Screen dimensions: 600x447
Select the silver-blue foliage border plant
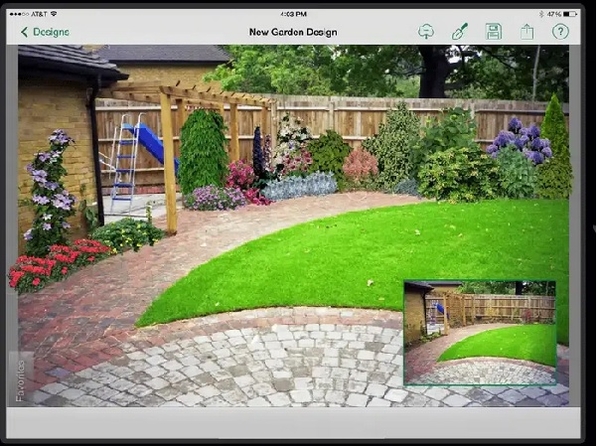click(300, 186)
